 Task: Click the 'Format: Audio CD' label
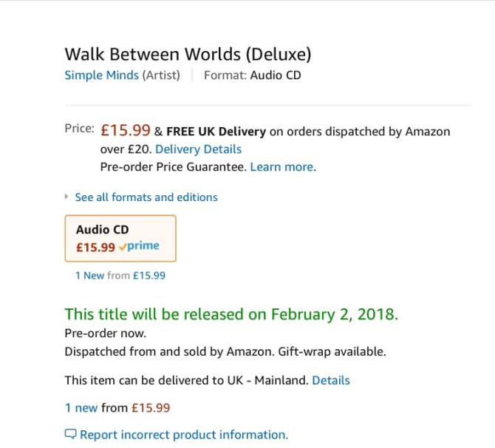252,75
